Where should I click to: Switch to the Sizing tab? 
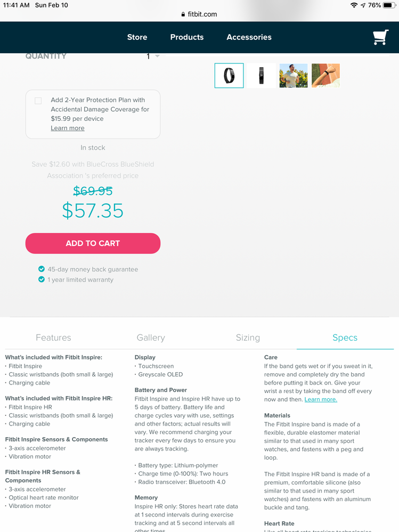[248, 338]
